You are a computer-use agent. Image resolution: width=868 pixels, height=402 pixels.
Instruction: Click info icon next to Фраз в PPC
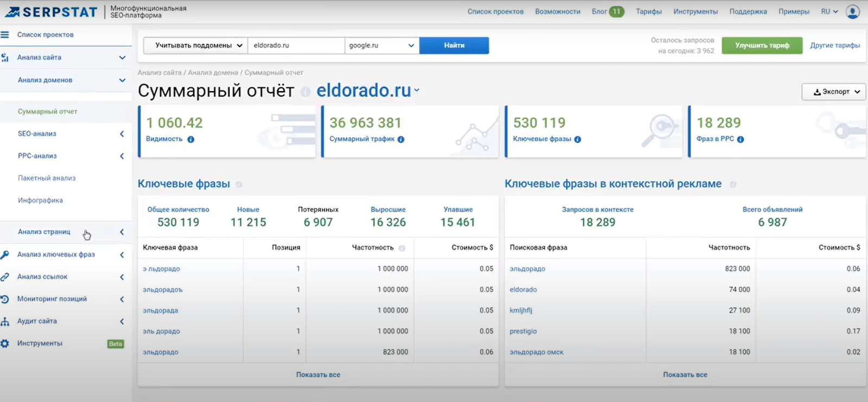click(x=741, y=139)
